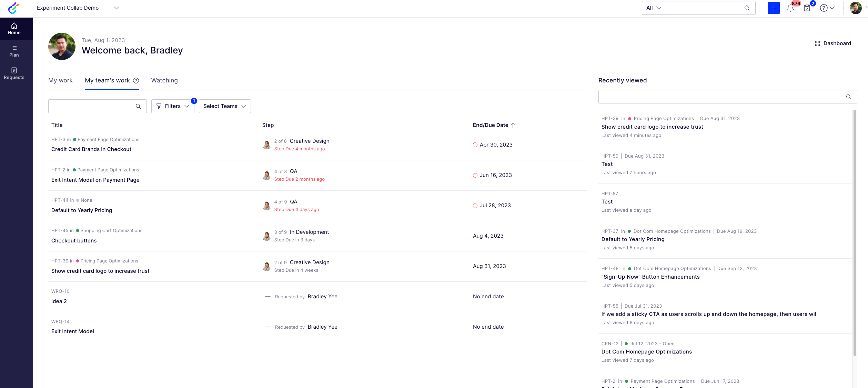The image size is (868, 388).
Task: Click the work list search magnifier icon
Action: (138, 106)
